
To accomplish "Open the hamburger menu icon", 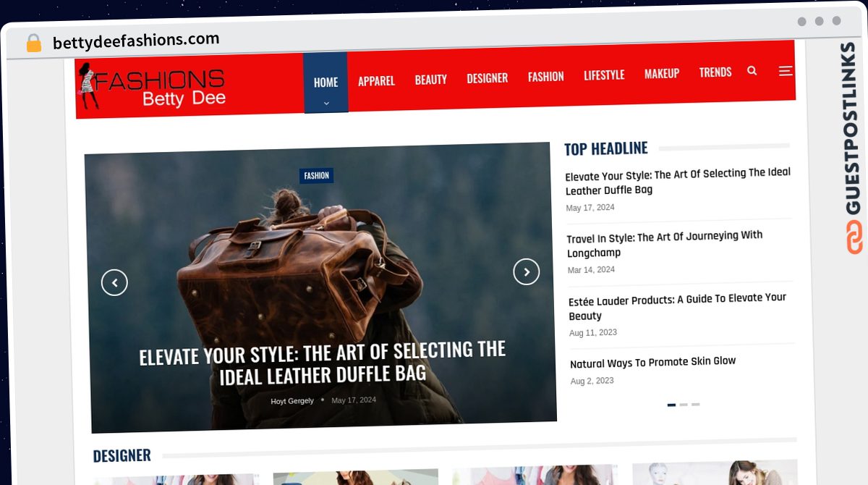I will point(786,71).
